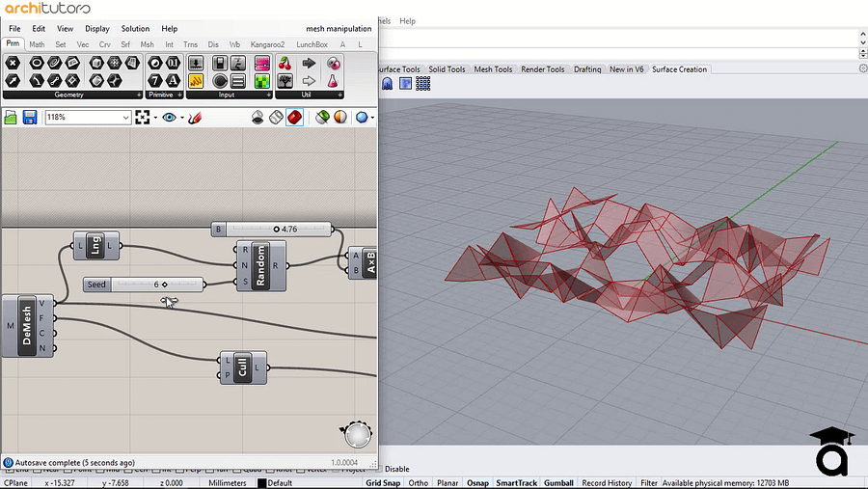Switch to Render Tools tab in Rhino
Screen dimensions: 868x489
542,69
